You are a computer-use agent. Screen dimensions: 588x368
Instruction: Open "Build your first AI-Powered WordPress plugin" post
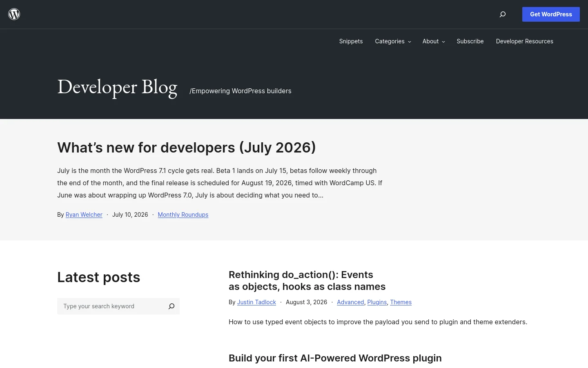tap(335, 358)
